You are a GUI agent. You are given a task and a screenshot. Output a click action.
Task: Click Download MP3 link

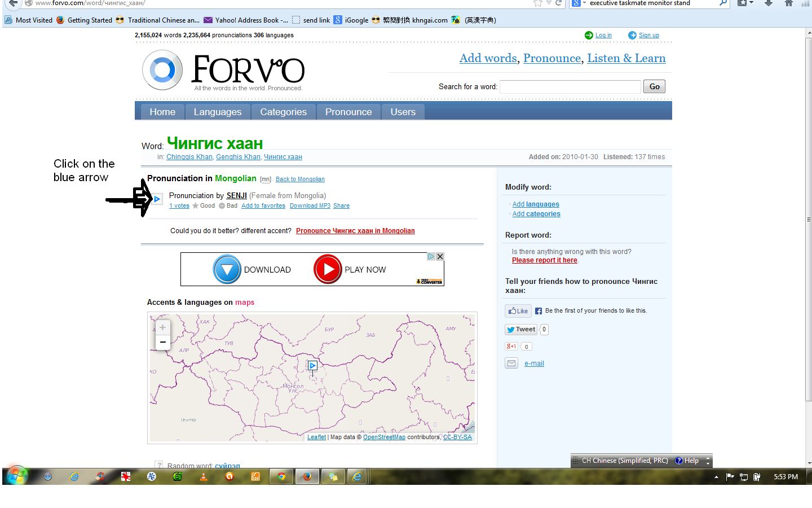pos(310,206)
